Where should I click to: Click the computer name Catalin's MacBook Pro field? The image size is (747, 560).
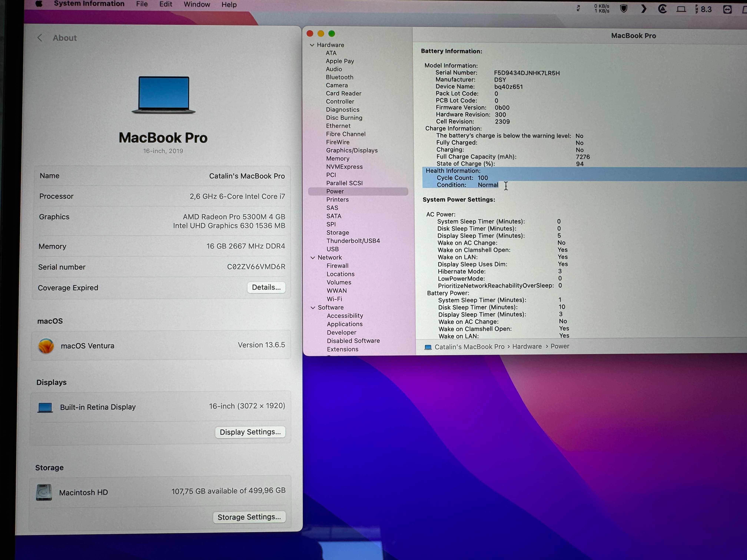pos(247,176)
